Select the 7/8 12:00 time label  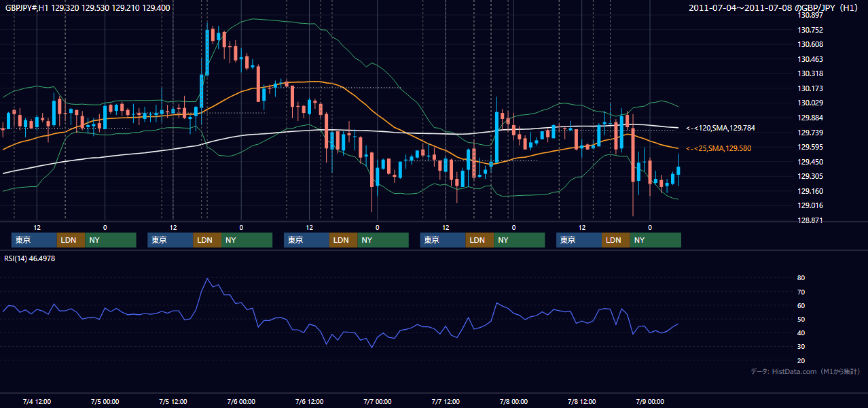(x=581, y=401)
